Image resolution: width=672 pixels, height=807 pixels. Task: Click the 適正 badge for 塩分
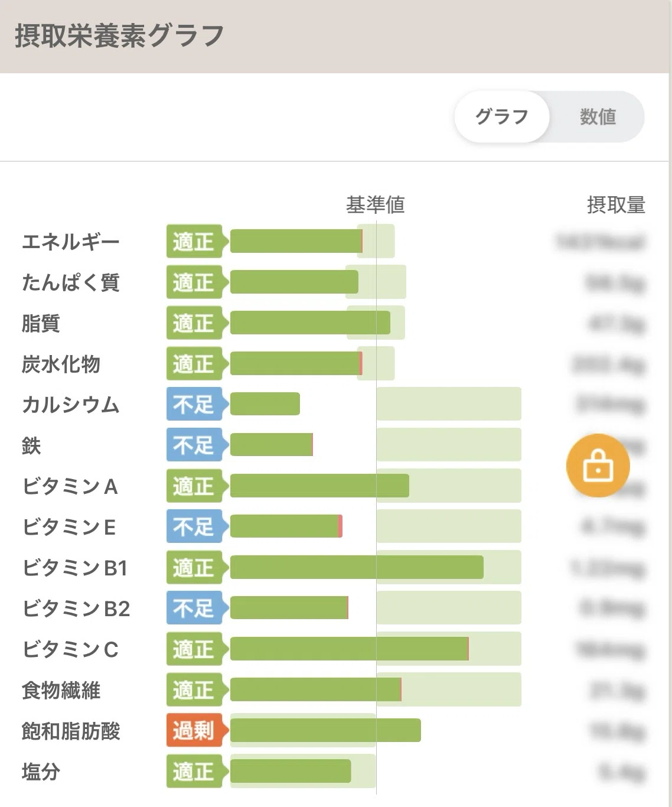[x=194, y=772]
